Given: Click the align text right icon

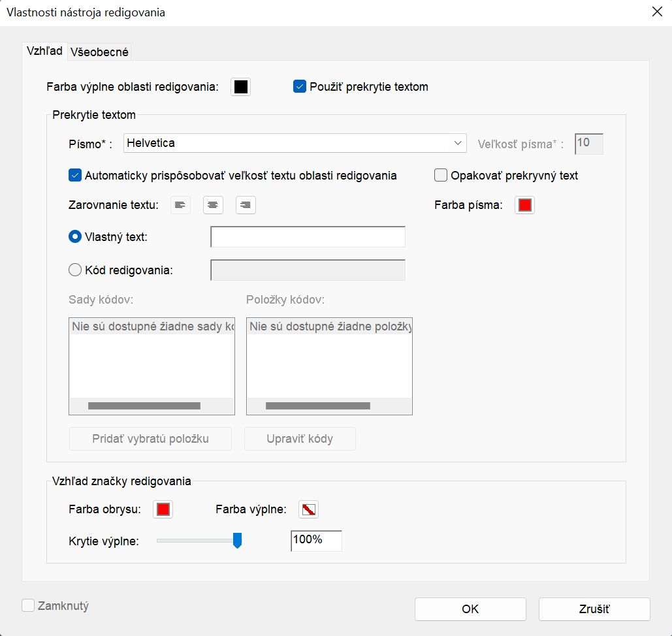Looking at the screenshot, I should pos(246,206).
